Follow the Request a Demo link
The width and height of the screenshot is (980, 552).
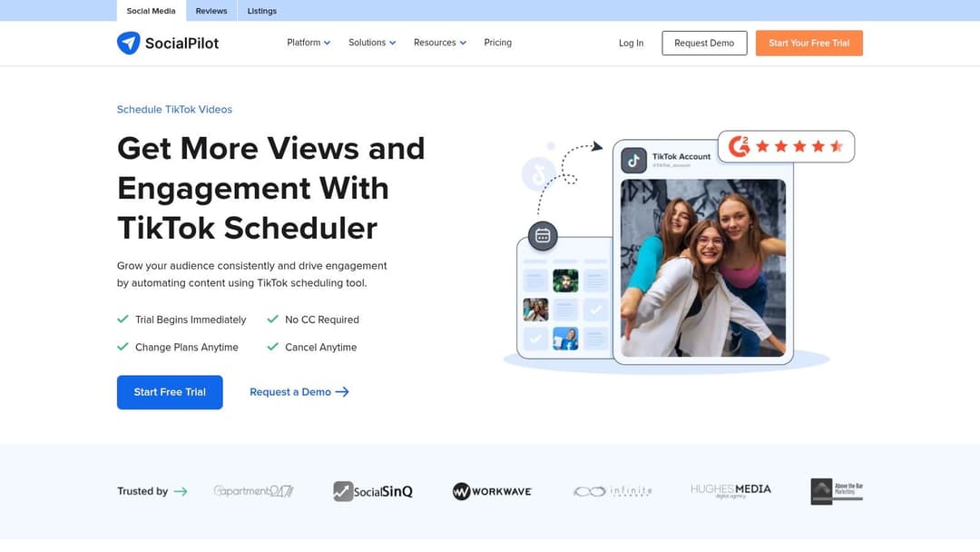click(x=299, y=392)
